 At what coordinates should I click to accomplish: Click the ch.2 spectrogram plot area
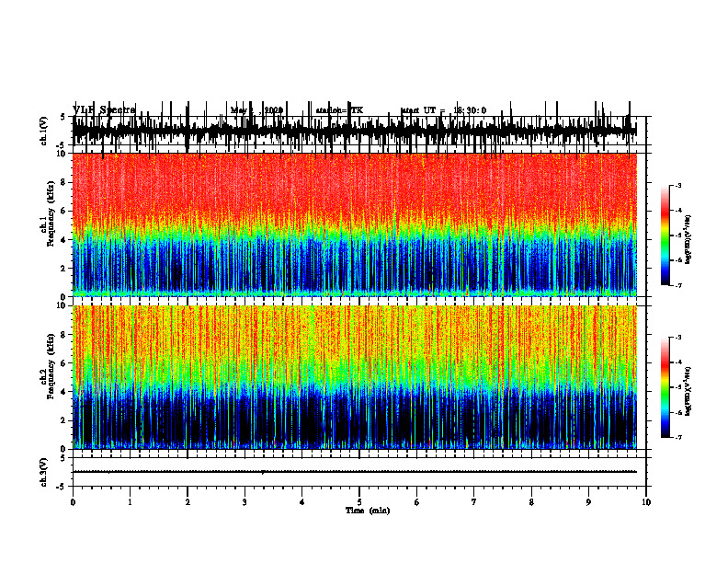pyautogui.click(x=355, y=377)
